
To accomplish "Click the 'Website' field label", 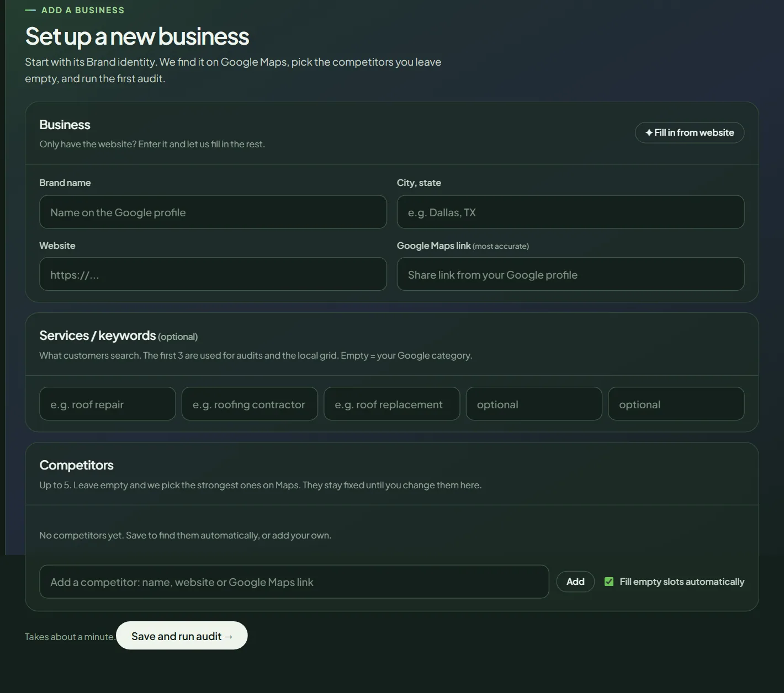I will (57, 246).
